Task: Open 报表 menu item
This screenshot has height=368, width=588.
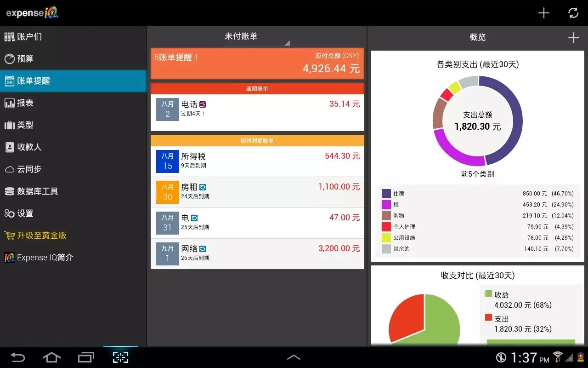Action: [x=73, y=103]
